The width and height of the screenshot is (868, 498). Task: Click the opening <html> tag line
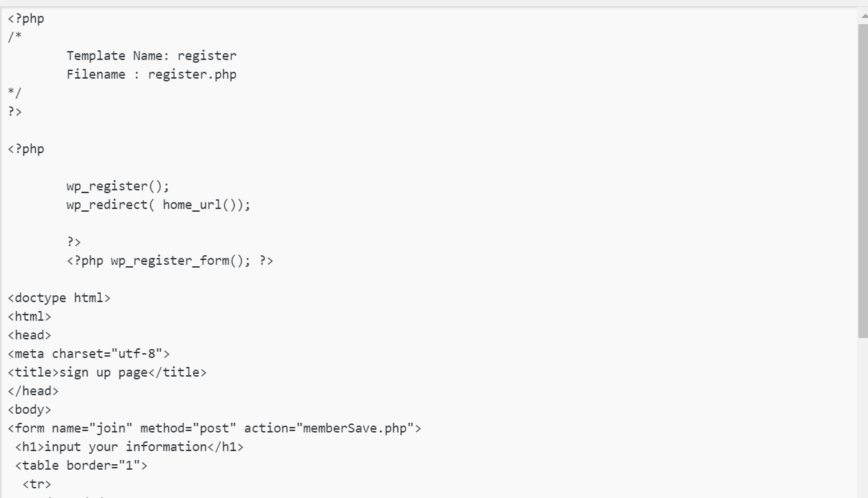30,317
